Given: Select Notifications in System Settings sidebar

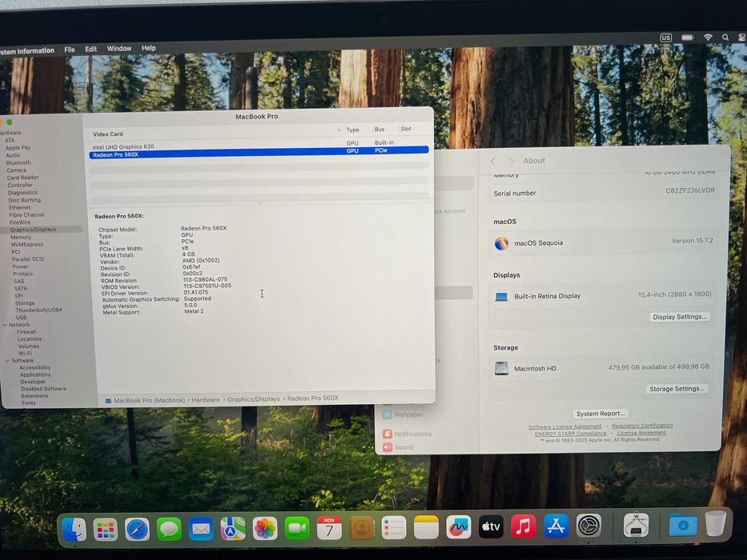Looking at the screenshot, I should pyautogui.click(x=408, y=434).
